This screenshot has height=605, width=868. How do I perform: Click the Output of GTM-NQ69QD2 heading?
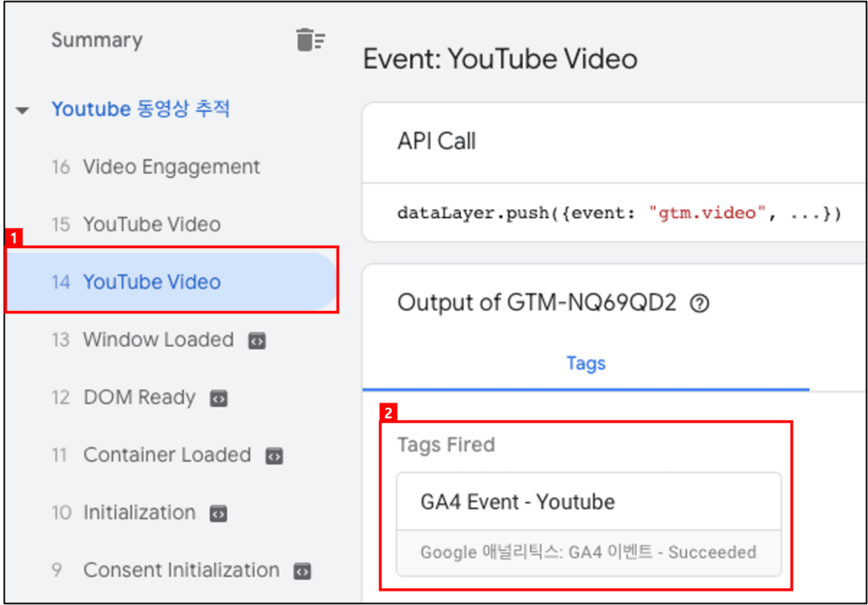[537, 302]
